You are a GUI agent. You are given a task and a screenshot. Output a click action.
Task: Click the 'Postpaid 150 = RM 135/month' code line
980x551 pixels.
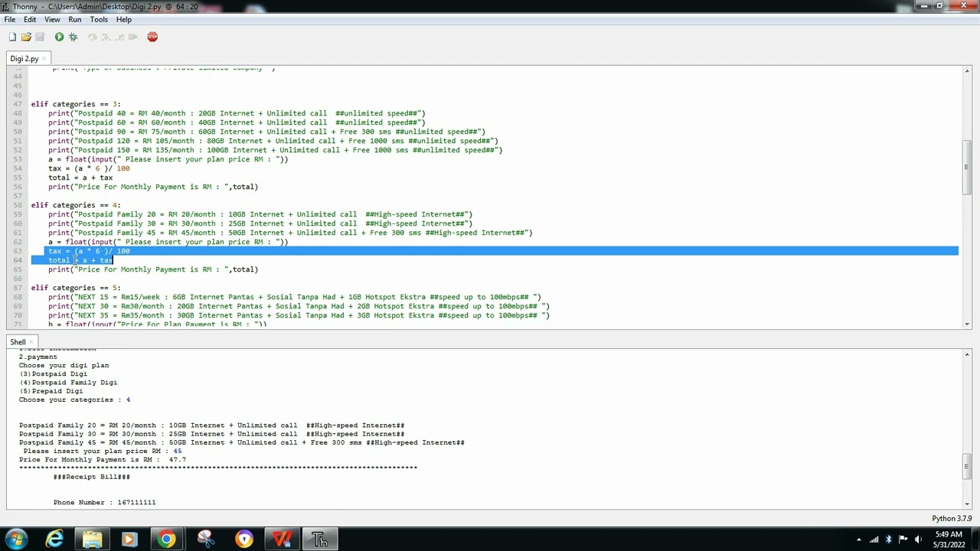[275, 150]
